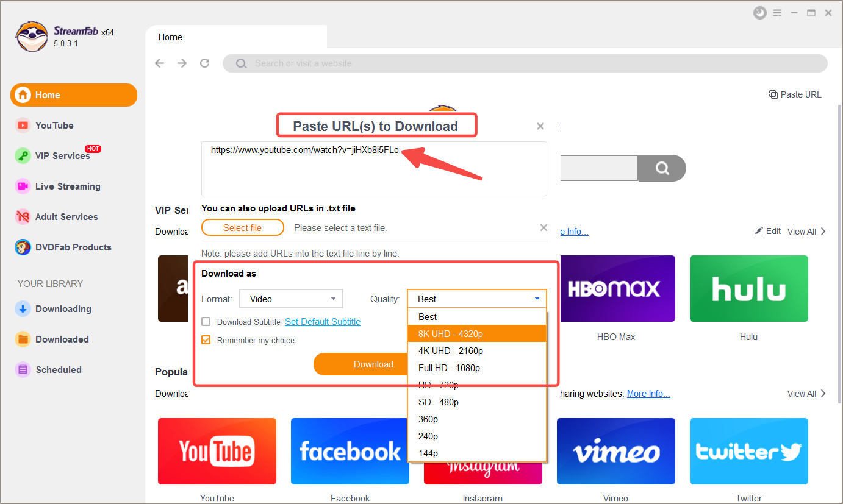Click the Paste URL icon at top right
843x504 pixels.
click(x=773, y=94)
